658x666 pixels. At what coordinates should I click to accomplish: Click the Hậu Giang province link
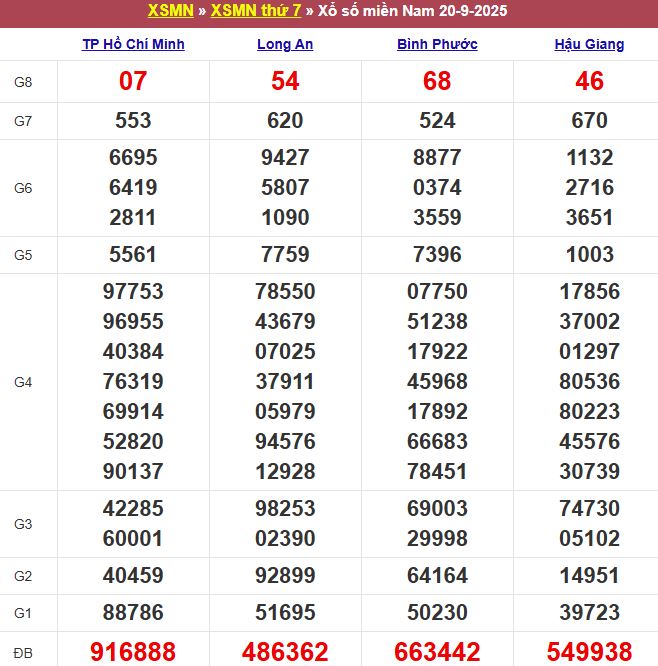tap(589, 44)
